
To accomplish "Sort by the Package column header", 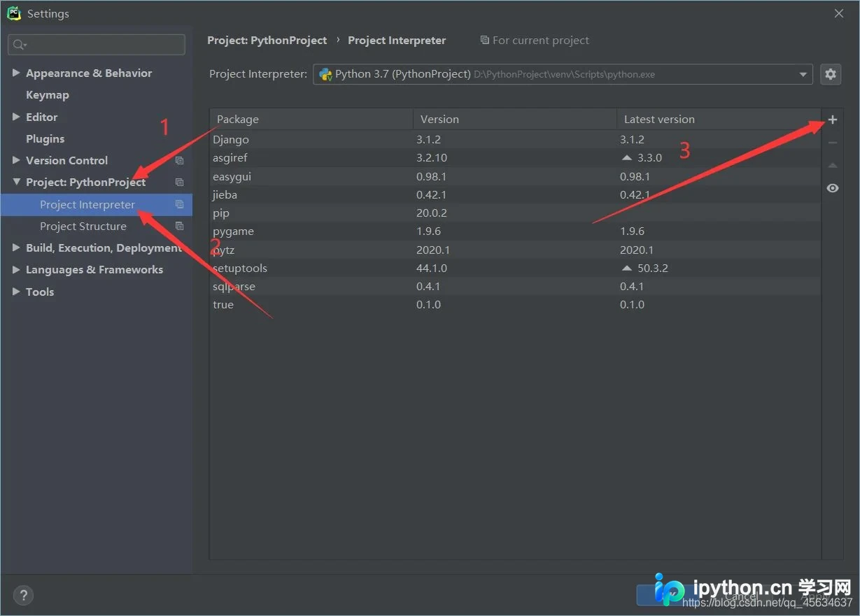I will click(x=311, y=120).
